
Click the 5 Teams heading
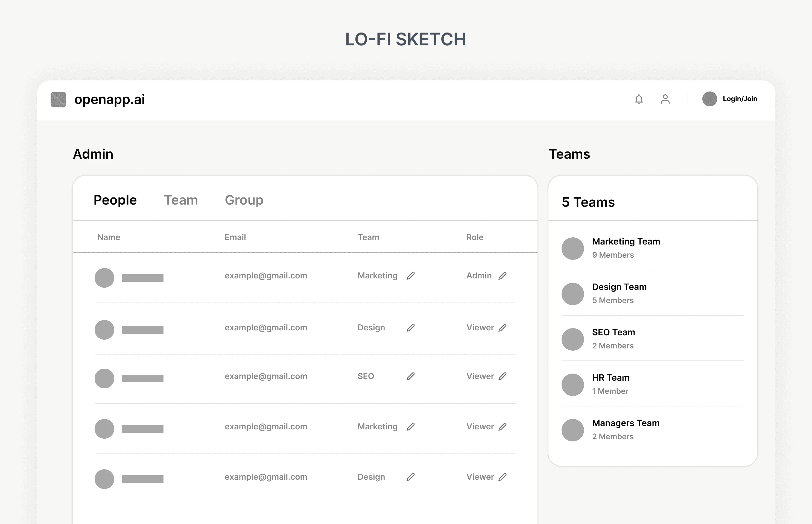pyautogui.click(x=588, y=202)
